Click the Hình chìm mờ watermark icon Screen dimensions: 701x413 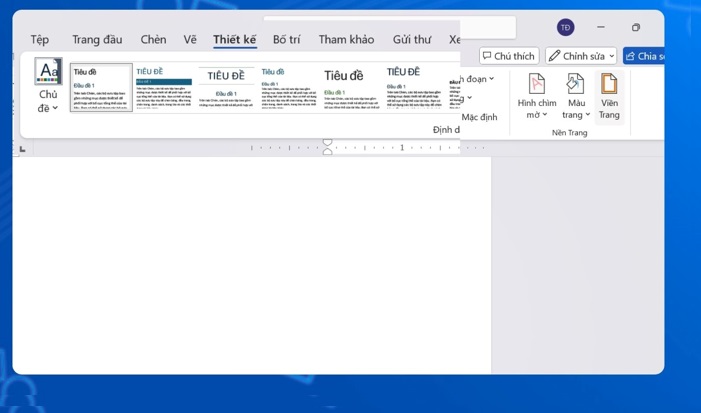[537, 85]
